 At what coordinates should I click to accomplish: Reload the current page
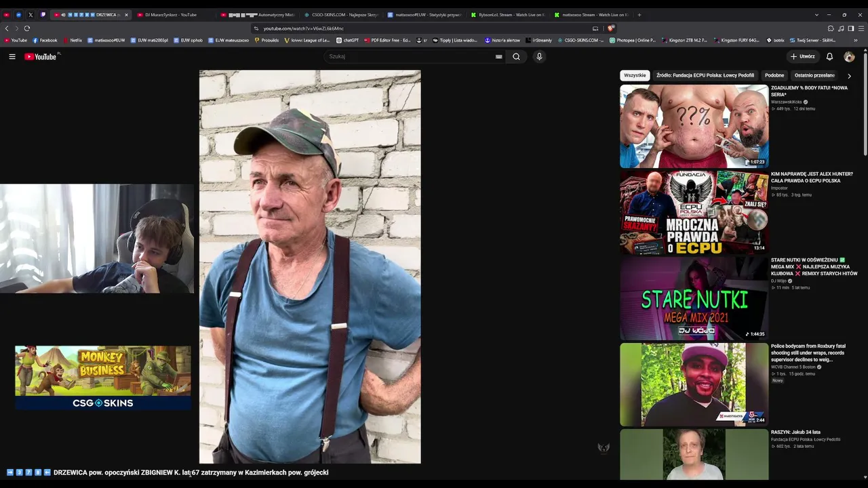pyautogui.click(x=27, y=28)
